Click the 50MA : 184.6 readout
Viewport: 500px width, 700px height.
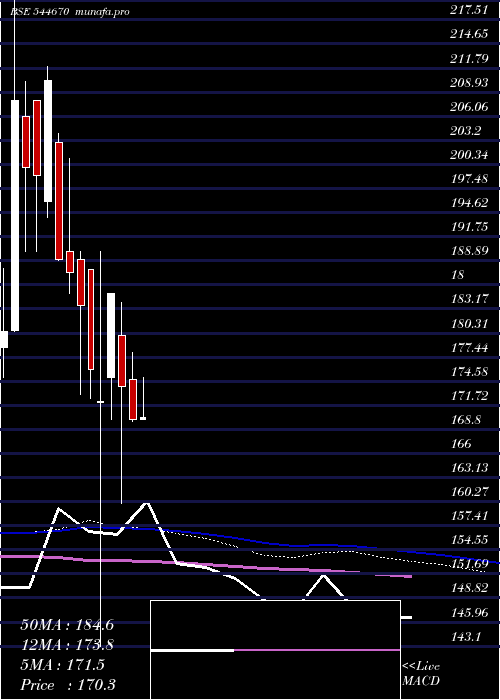click(x=67, y=625)
